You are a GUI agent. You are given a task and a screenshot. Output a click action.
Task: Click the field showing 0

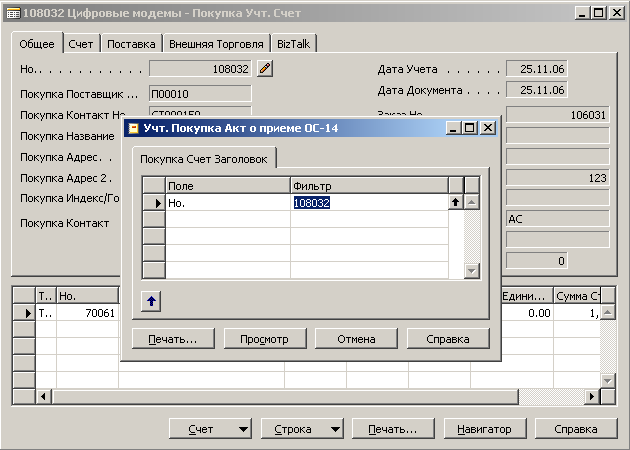pos(536,261)
